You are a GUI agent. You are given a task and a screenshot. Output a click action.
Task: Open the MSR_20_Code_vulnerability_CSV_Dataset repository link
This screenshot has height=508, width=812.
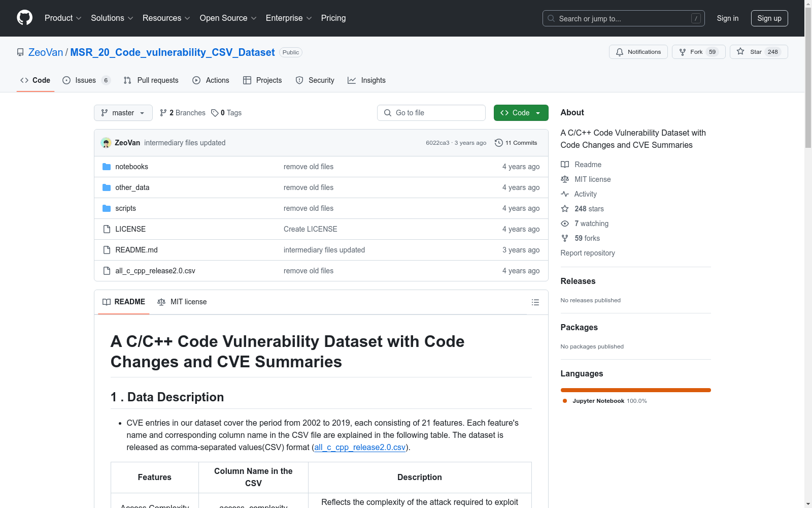(173, 52)
